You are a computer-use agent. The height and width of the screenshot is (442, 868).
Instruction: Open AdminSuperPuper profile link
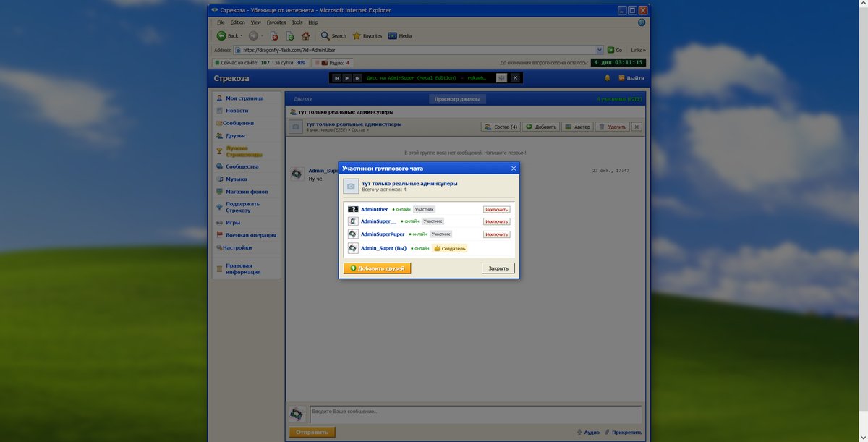coord(383,234)
